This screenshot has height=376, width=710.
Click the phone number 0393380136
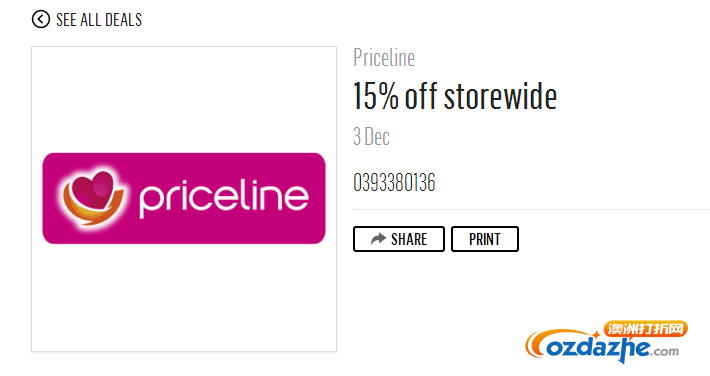tap(394, 183)
